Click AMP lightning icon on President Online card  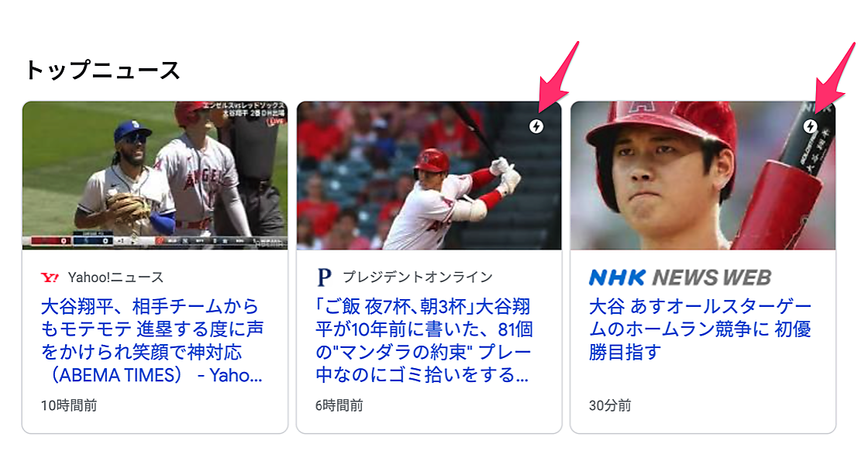click(x=536, y=126)
